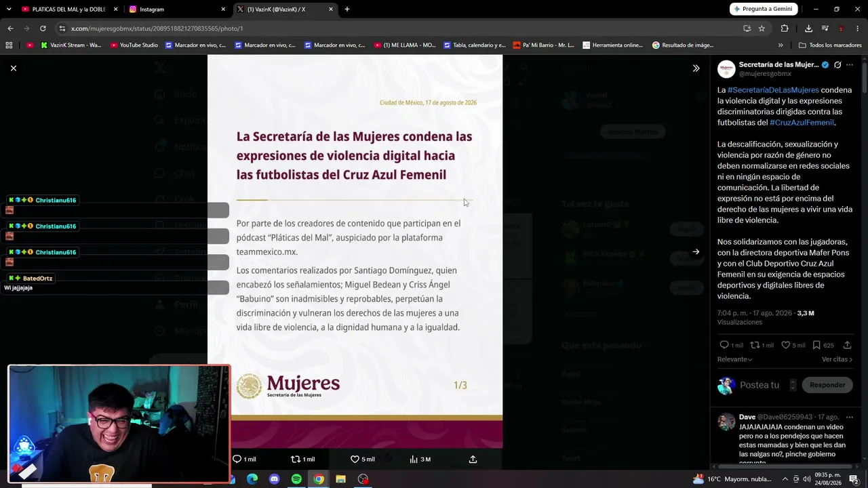Expand the Relevante sort dropdown

(734, 359)
